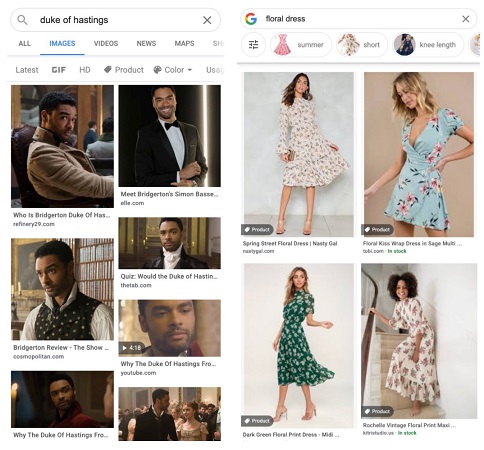Open the 'Meet Bridgerton's Simon Basse...' link

coord(169,194)
